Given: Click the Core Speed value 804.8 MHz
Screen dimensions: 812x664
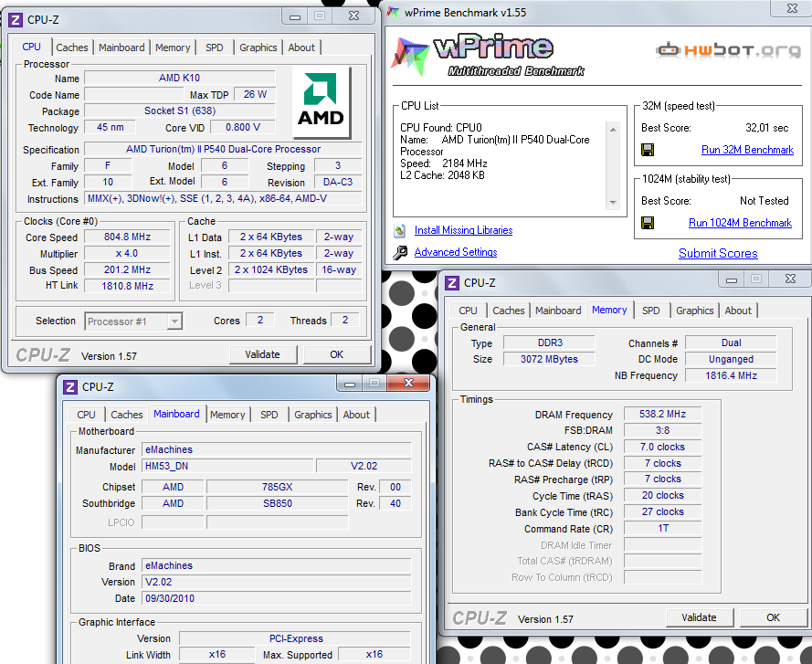Looking at the screenshot, I should click(127, 237).
